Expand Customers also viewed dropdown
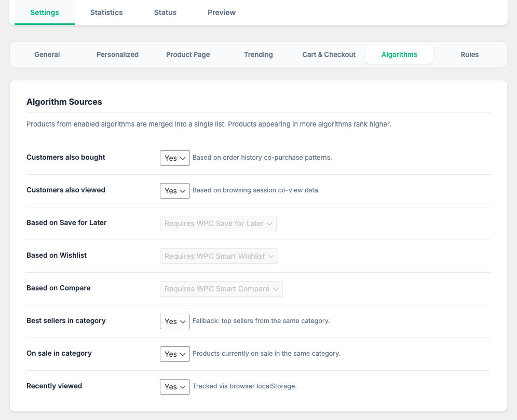 pyautogui.click(x=175, y=191)
